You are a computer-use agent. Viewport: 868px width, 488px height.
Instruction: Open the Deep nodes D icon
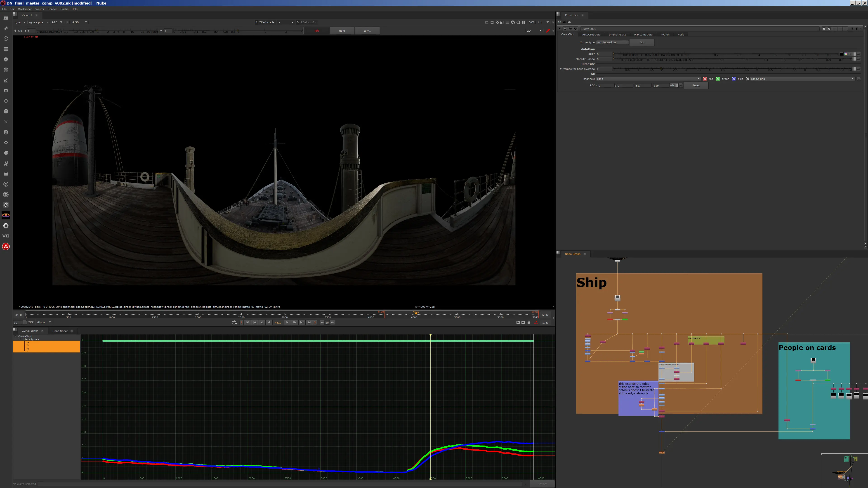6,132
